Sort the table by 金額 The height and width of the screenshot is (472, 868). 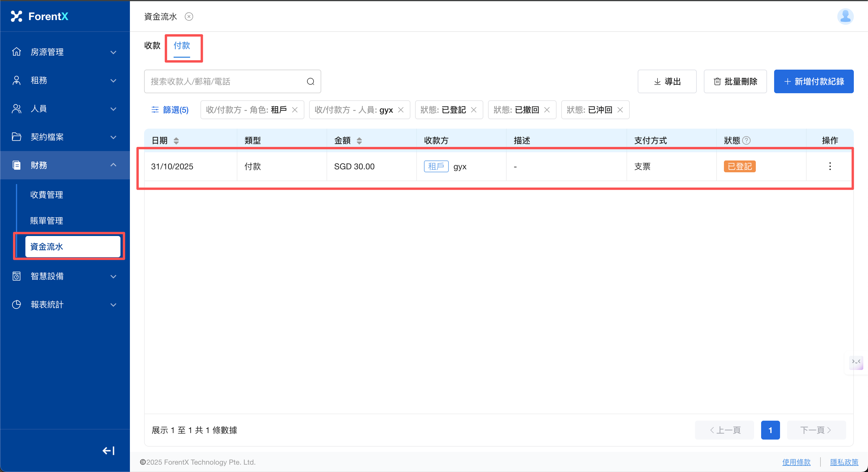[359, 141]
